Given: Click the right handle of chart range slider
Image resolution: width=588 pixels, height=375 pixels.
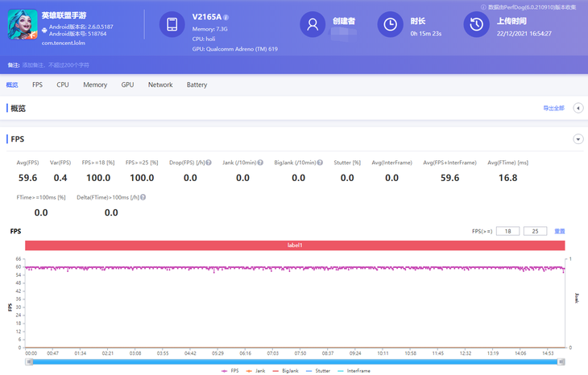Looking at the screenshot, I should (x=561, y=361).
